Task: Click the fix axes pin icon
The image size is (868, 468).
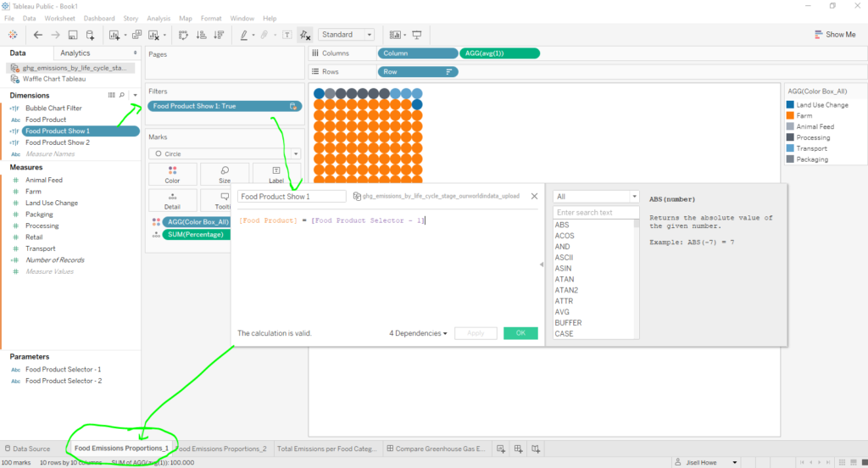Action: (304, 35)
